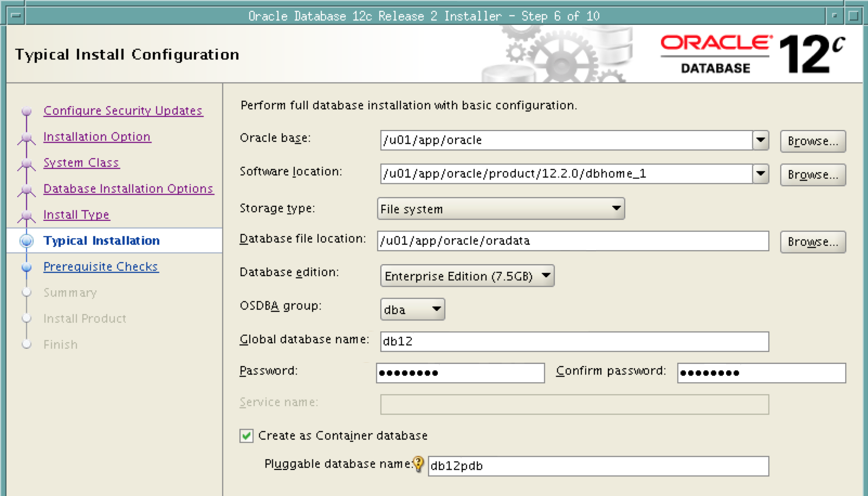Go to Prerequisite Checks step

click(x=101, y=266)
